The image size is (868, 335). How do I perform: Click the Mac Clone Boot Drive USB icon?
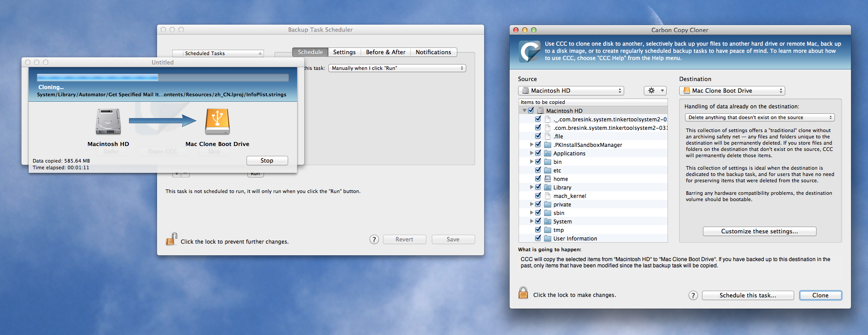(x=217, y=122)
